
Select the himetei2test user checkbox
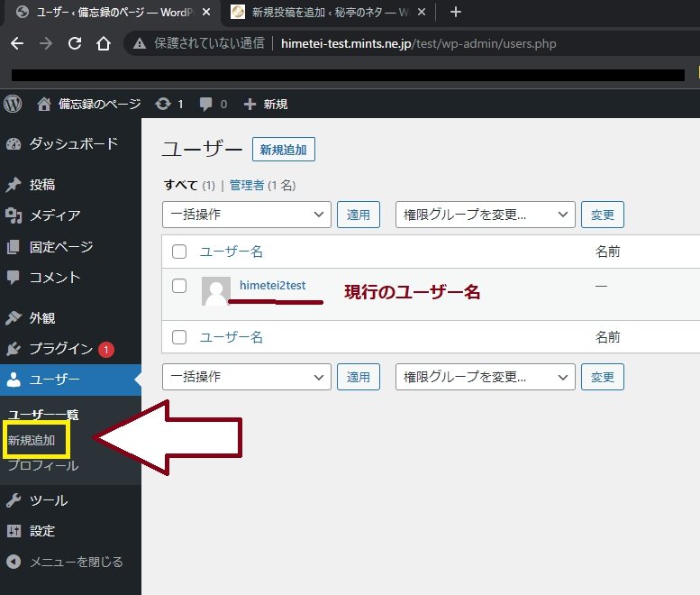tap(179, 286)
